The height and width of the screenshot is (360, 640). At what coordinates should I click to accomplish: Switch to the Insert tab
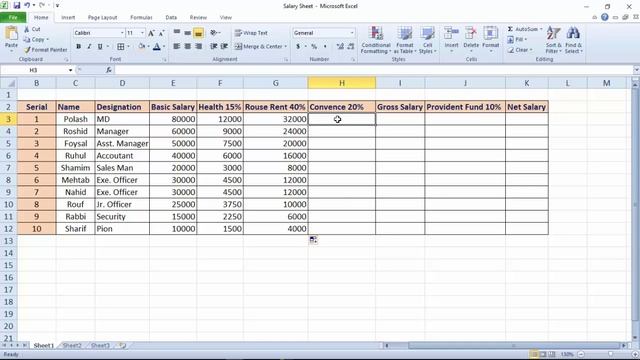(68, 18)
